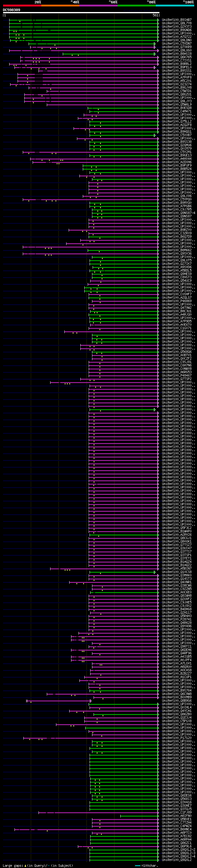Select hit label UniRef100_Q98TI1
197x868 pixels.
(177, 646)
